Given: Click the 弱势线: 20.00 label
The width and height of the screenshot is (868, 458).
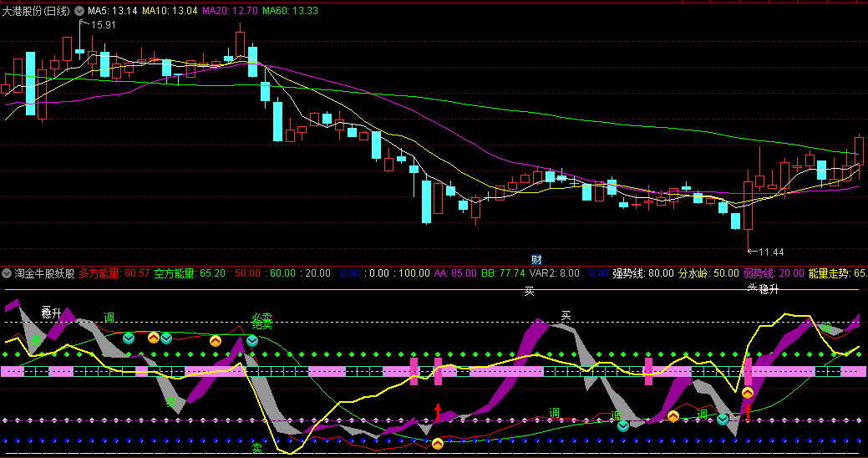Looking at the screenshot, I should [x=774, y=273].
